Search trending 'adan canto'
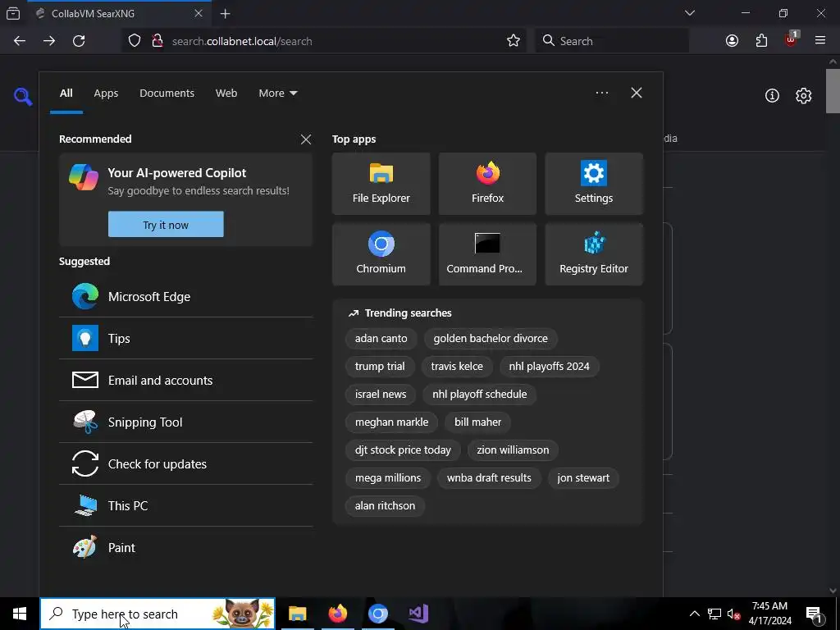 381,339
